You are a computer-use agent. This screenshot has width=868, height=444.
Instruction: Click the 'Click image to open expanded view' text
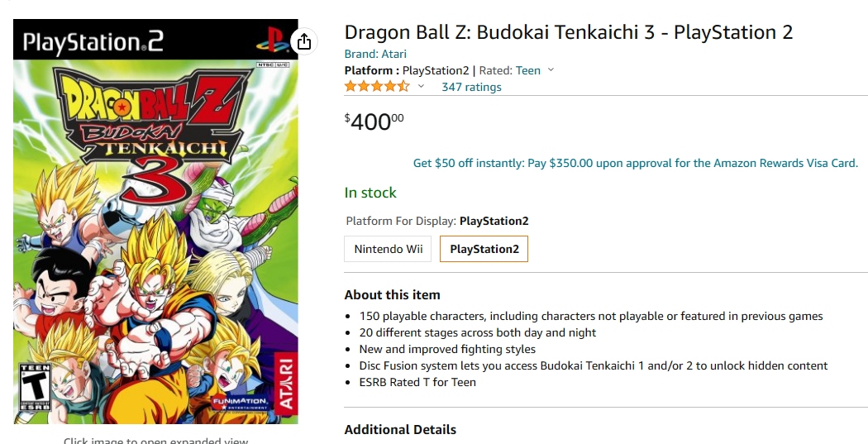tap(155, 441)
